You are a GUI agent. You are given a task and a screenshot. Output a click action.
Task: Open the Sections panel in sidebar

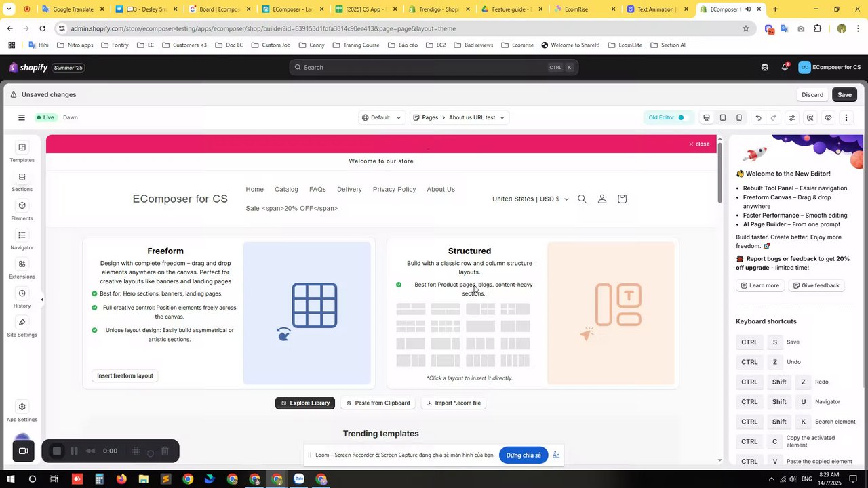(22, 182)
